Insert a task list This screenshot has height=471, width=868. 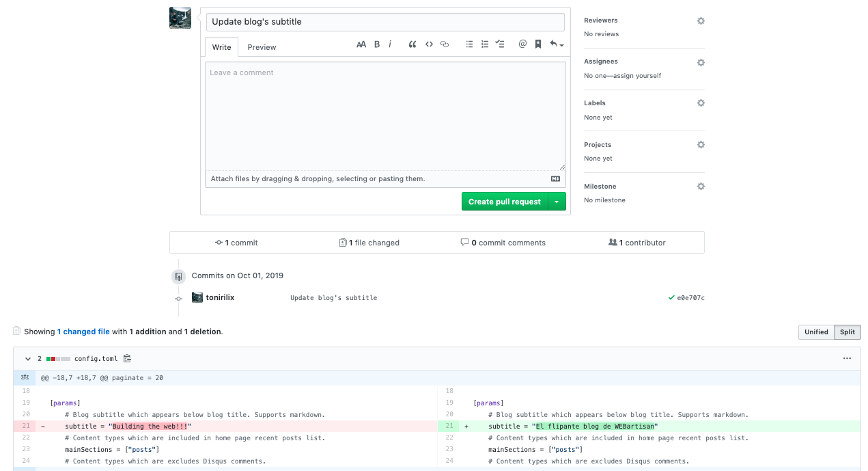pos(500,44)
